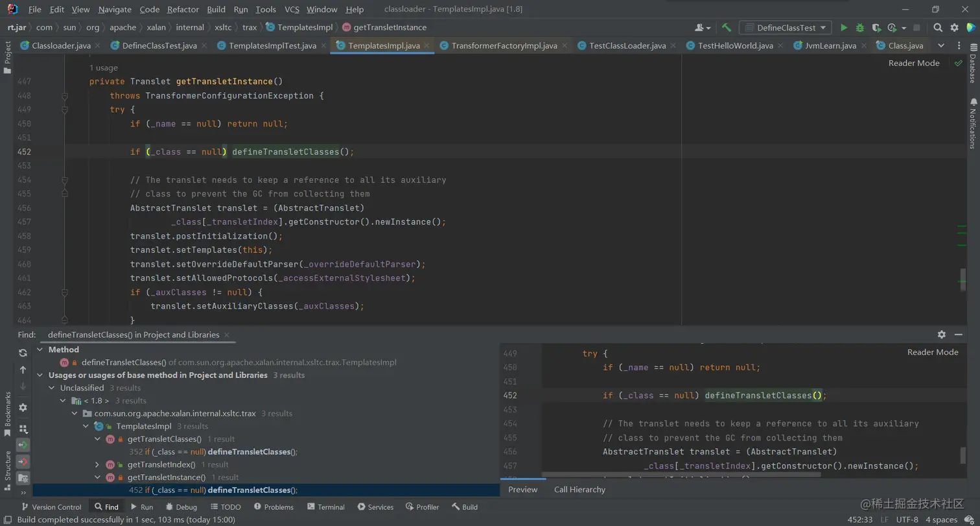Screen dimensions: 980x526
Task: Click TemplatesImpl breadcrumb in navigation bar
Action: (x=299, y=27)
